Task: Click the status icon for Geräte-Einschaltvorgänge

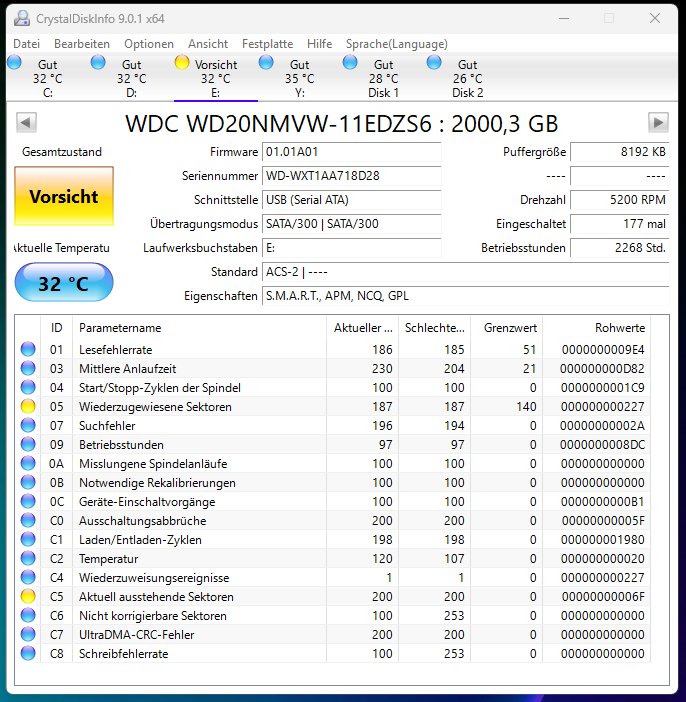Action: click(x=28, y=501)
